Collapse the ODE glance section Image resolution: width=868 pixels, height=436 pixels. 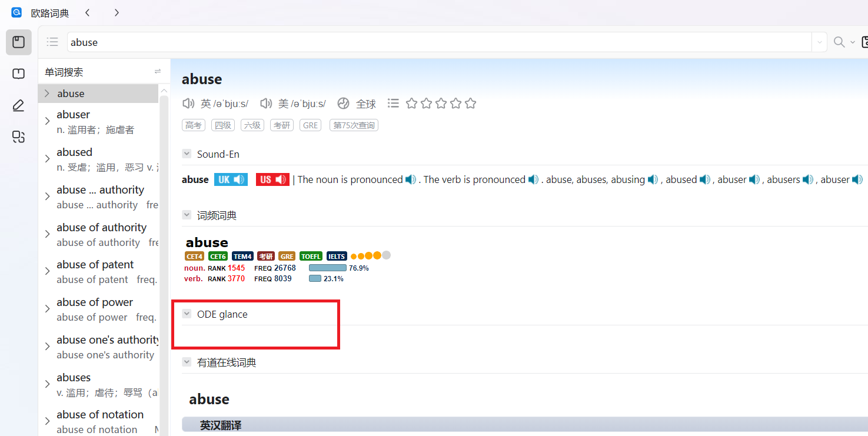pos(187,314)
